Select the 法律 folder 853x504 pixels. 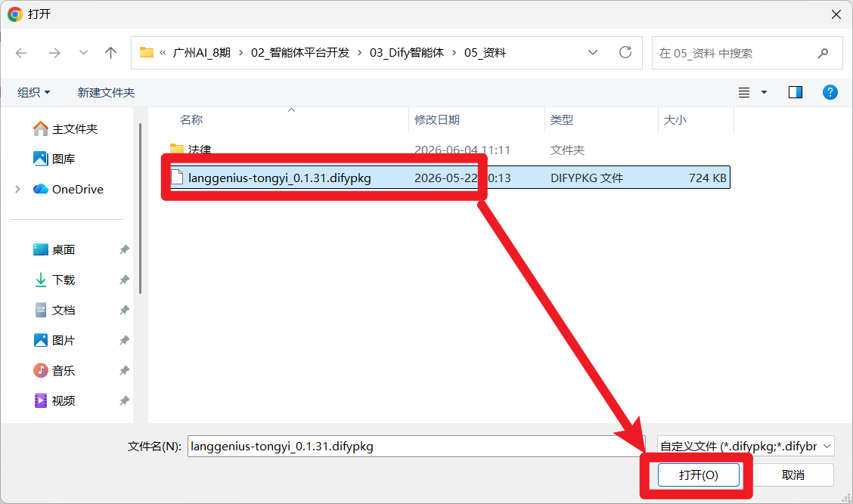pyautogui.click(x=199, y=150)
